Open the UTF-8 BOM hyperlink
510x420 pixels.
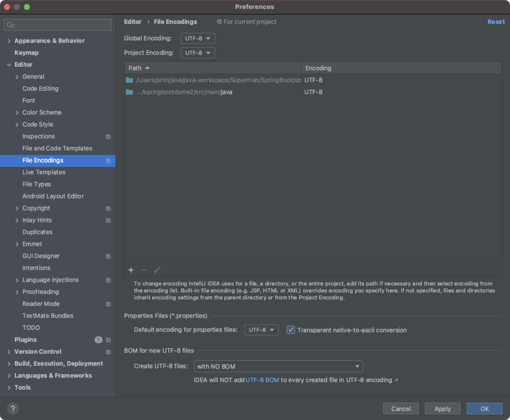coord(262,380)
